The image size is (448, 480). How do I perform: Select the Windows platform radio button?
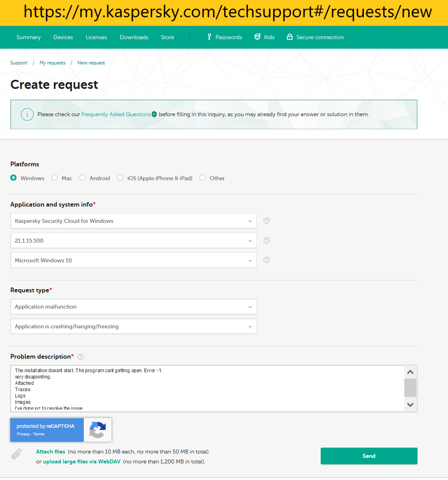click(13, 178)
